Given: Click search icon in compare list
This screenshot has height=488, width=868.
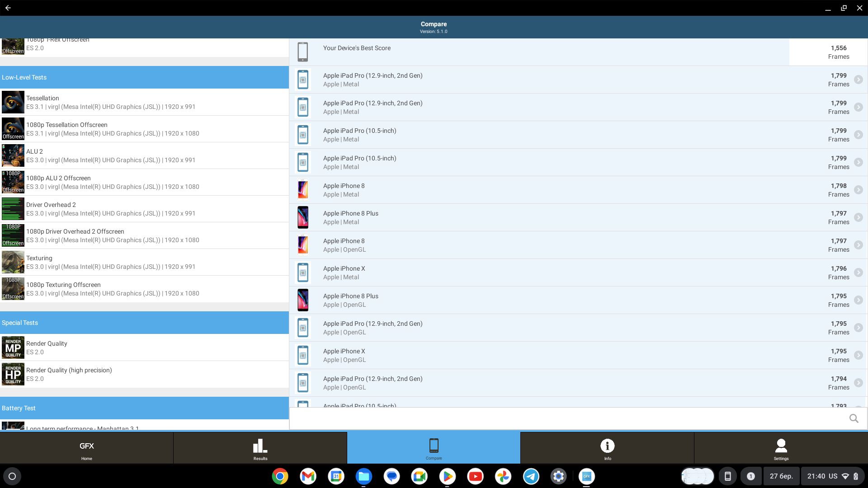Looking at the screenshot, I should click(x=854, y=418).
